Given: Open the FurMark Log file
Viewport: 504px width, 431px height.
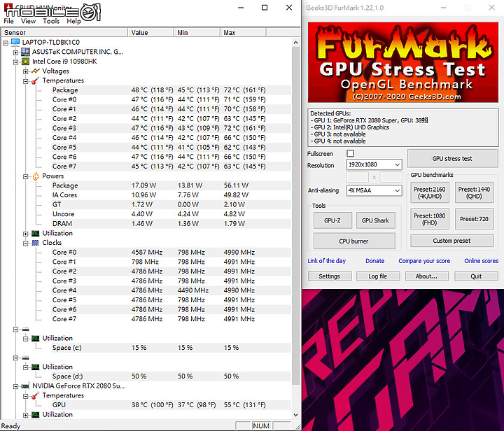Looking at the screenshot, I should click(x=378, y=276).
